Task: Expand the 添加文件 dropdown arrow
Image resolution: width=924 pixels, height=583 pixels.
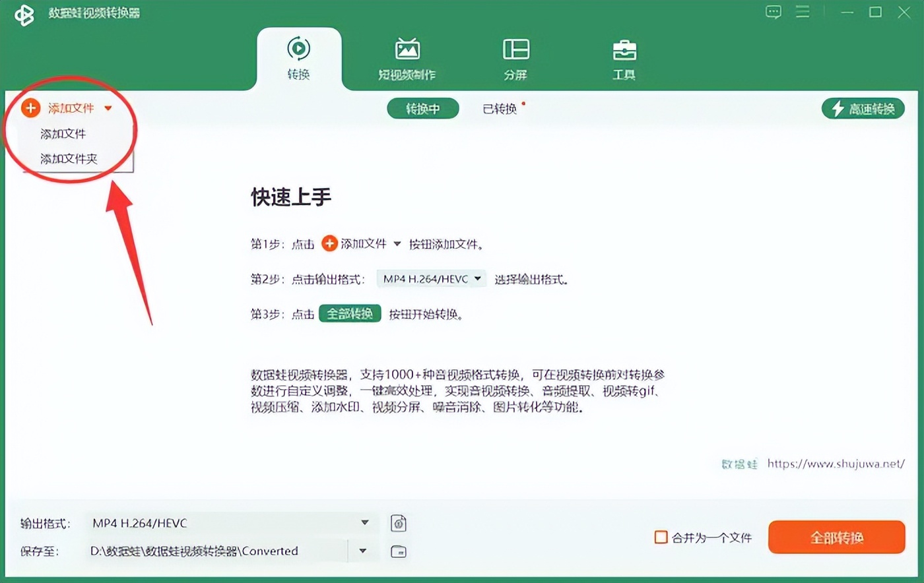Action: point(109,107)
